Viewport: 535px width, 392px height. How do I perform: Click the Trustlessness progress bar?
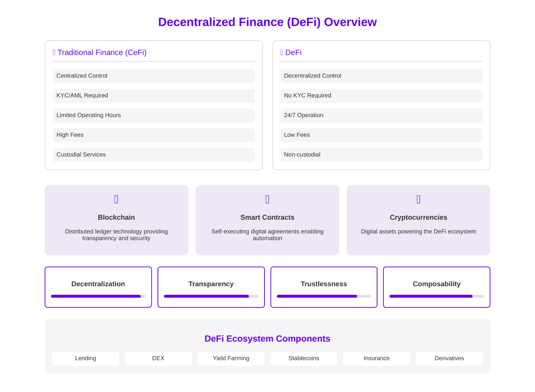tap(324, 296)
